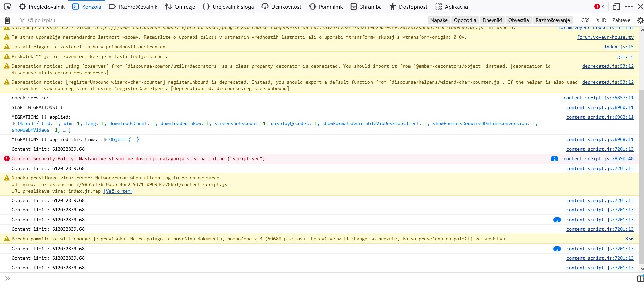Toggle the Napake errors filter
Image resolution: width=644 pixels, height=290 pixels.
pos(439,20)
